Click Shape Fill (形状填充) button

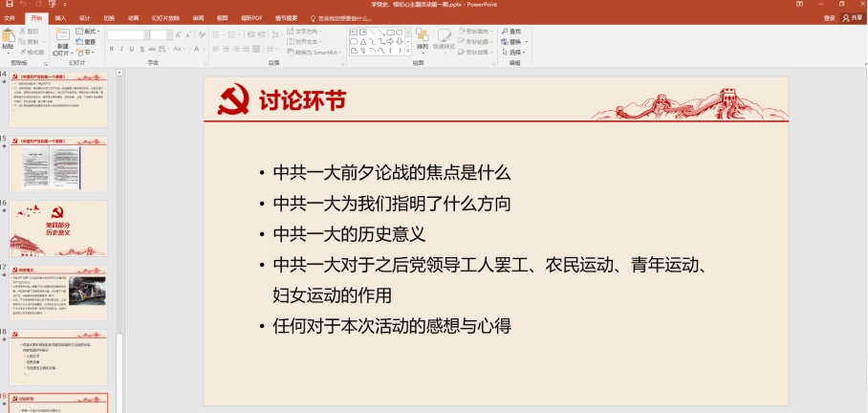pos(475,32)
